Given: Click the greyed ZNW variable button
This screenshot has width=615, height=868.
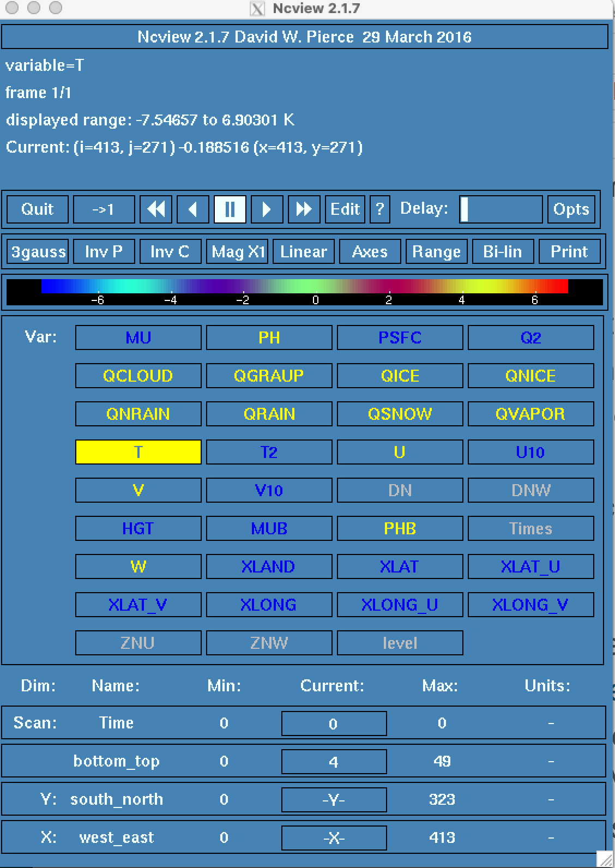Looking at the screenshot, I should coord(269,643).
